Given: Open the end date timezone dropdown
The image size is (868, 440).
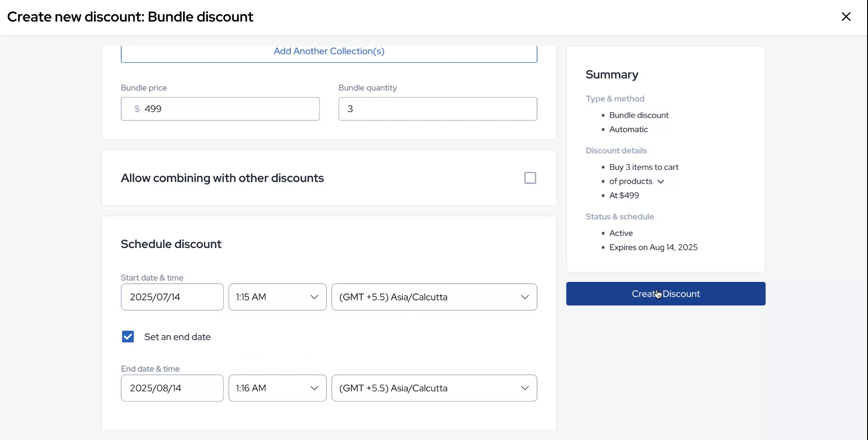Looking at the screenshot, I should pyautogui.click(x=434, y=389).
